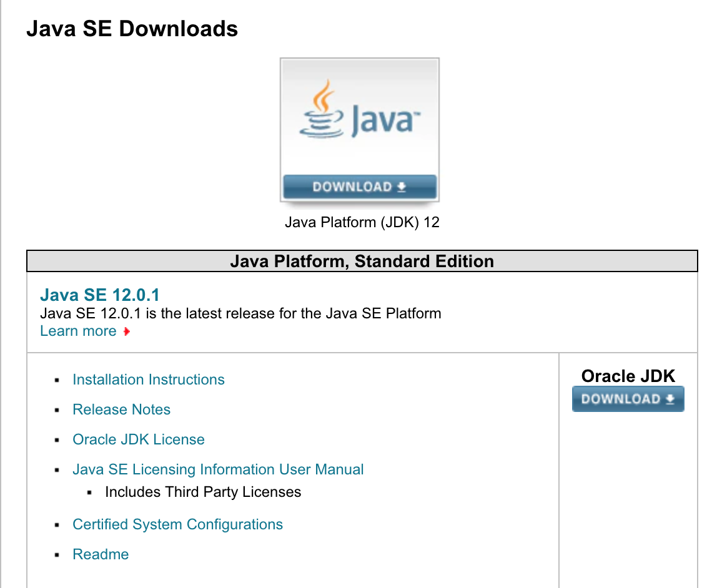This screenshot has height=588, width=702.
Task: Click the 'Oracle JDK' label
Action: (628, 376)
